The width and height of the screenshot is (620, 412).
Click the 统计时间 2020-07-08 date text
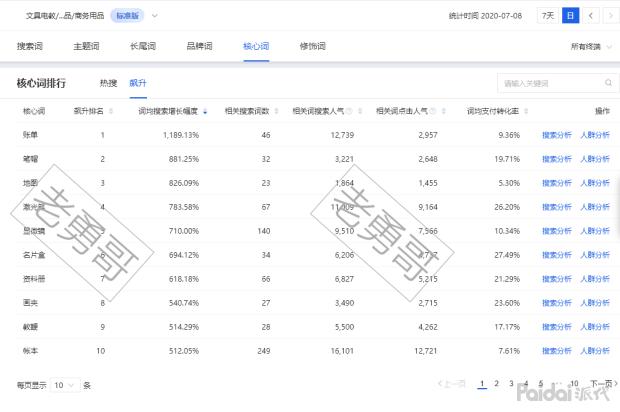(485, 16)
